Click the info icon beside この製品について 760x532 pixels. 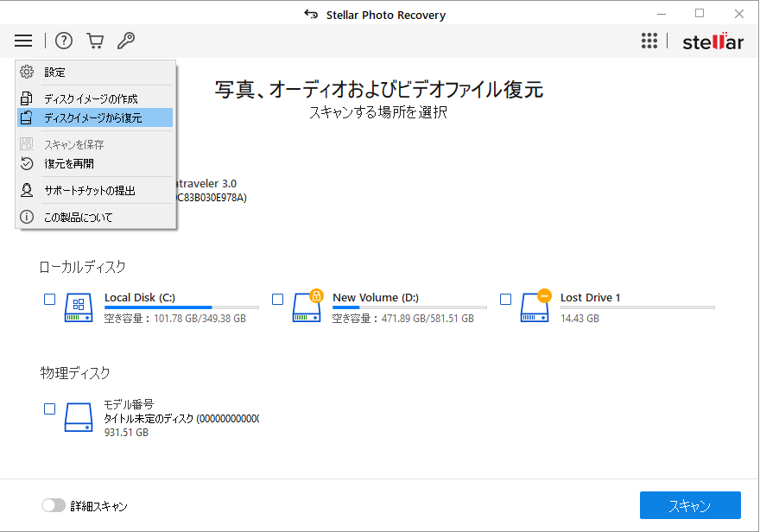(x=27, y=217)
